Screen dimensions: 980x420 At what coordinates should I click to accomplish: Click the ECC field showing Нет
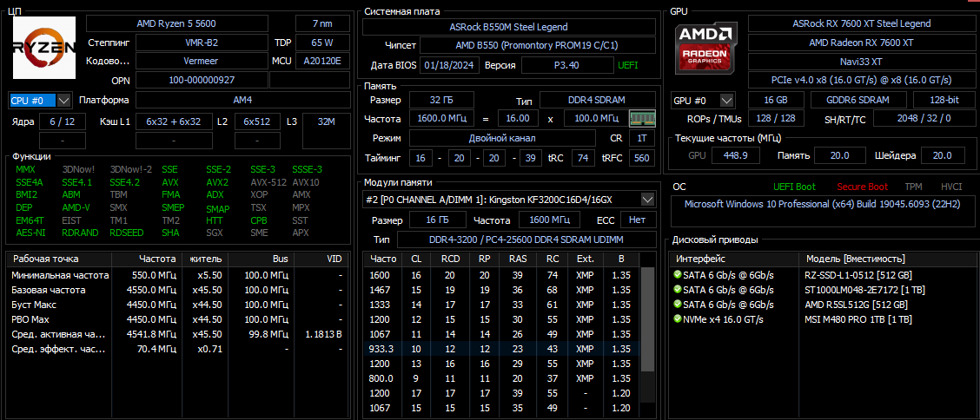(638, 220)
